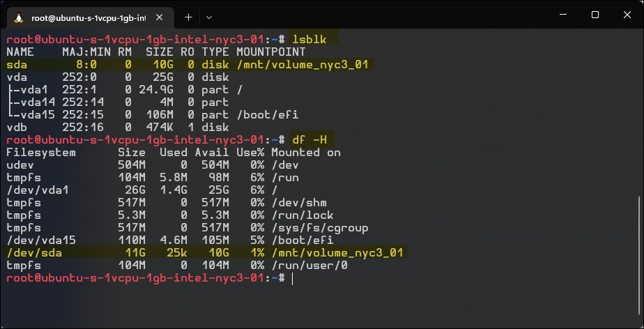
Task: Close the Windows Terminal window
Action: point(627,15)
